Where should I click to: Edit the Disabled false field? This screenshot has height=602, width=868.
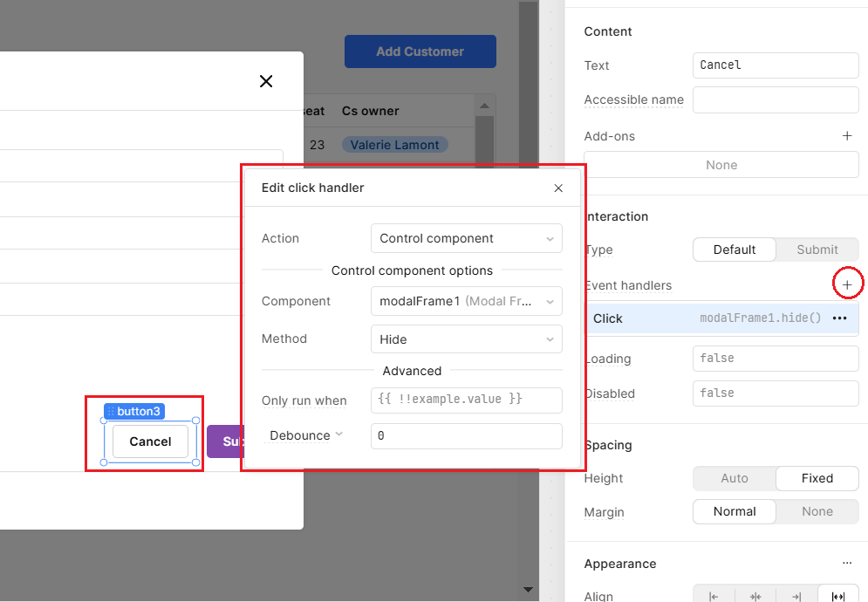point(776,393)
